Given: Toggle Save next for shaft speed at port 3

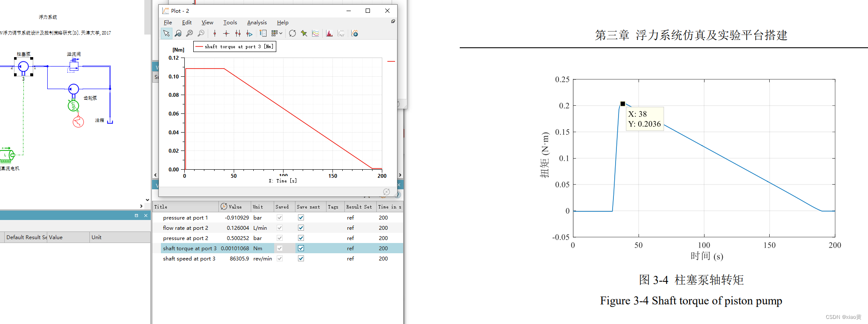Looking at the screenshot, I should [x=301, y=258].
